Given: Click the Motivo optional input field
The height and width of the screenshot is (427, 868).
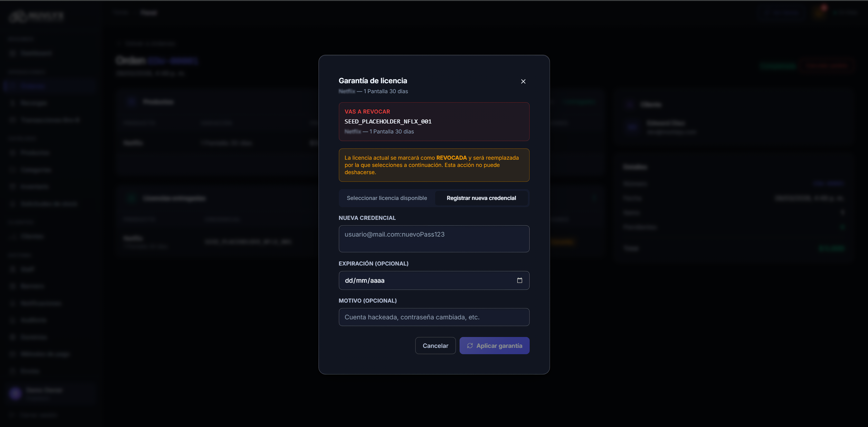Looking at the screenshot, I should pos(434,317).
